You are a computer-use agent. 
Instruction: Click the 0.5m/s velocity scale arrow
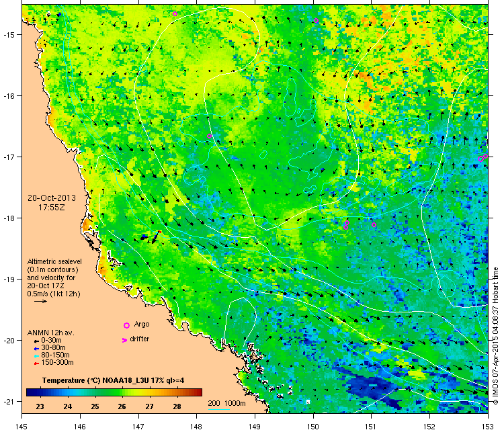point(41,302)
